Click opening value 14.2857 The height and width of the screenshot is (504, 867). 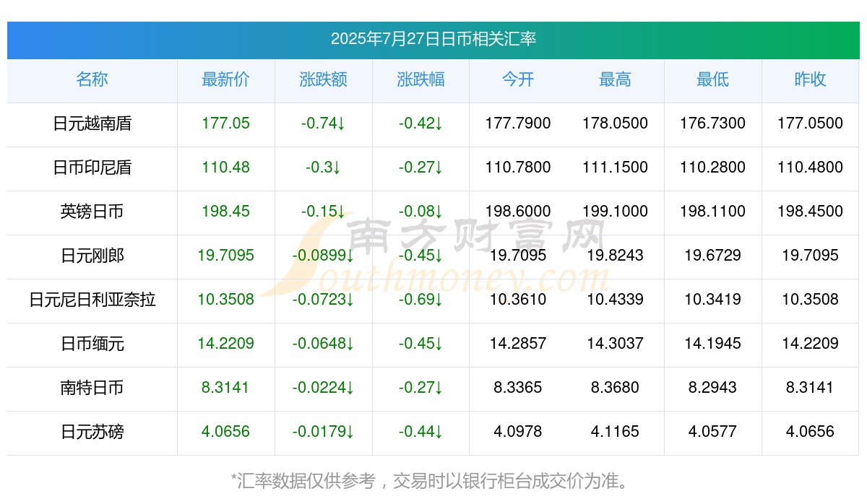(518, 344)
